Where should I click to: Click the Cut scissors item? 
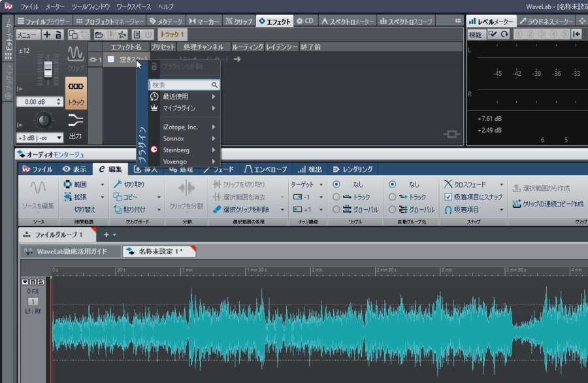129,184
